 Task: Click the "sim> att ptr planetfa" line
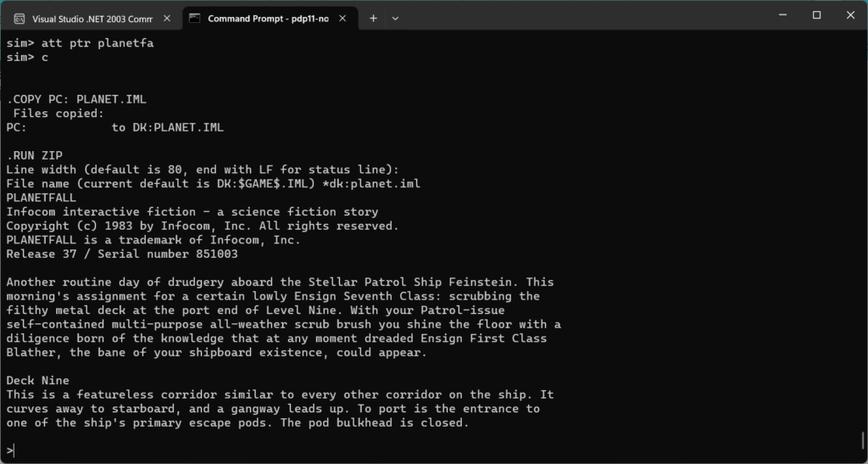(80, 43)
